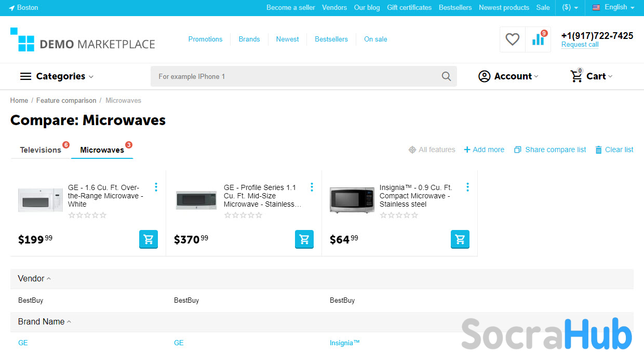Open options menu for Insignia Compact Microwave

pos(467,187)
